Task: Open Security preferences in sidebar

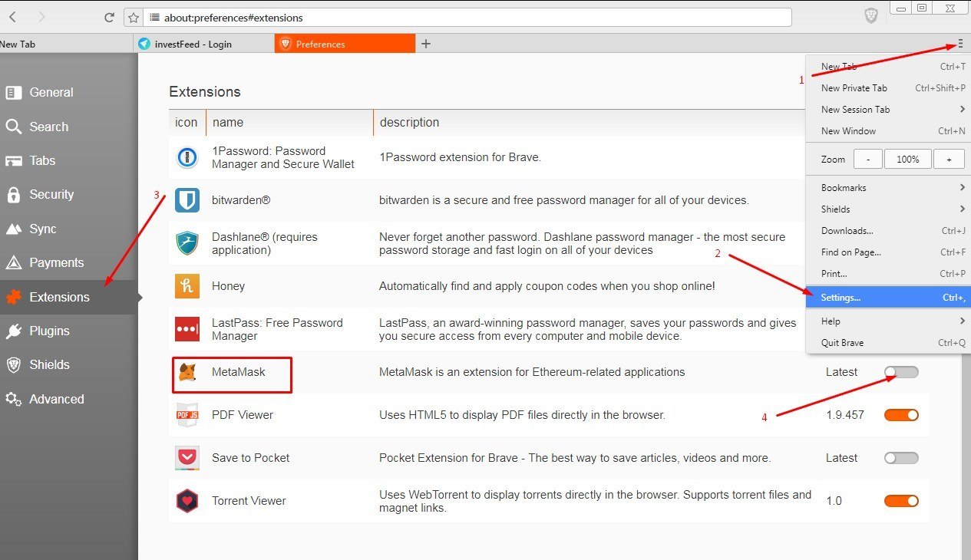Action: click(x=69, y=195)
